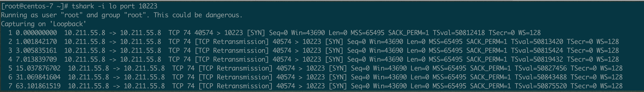Click packet 5 timestamp 15.037876702
The width and height of the screenshot is (644, 92).
point(38,68)
